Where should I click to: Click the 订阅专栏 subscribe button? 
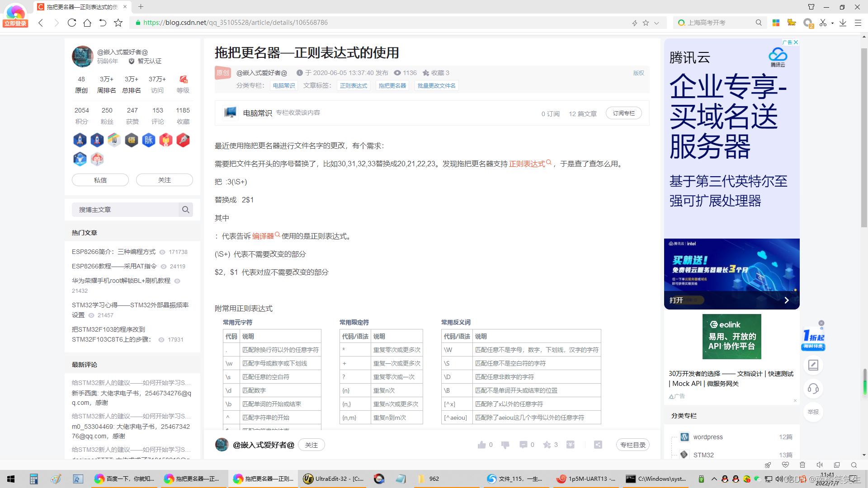(x=623, y=113)
